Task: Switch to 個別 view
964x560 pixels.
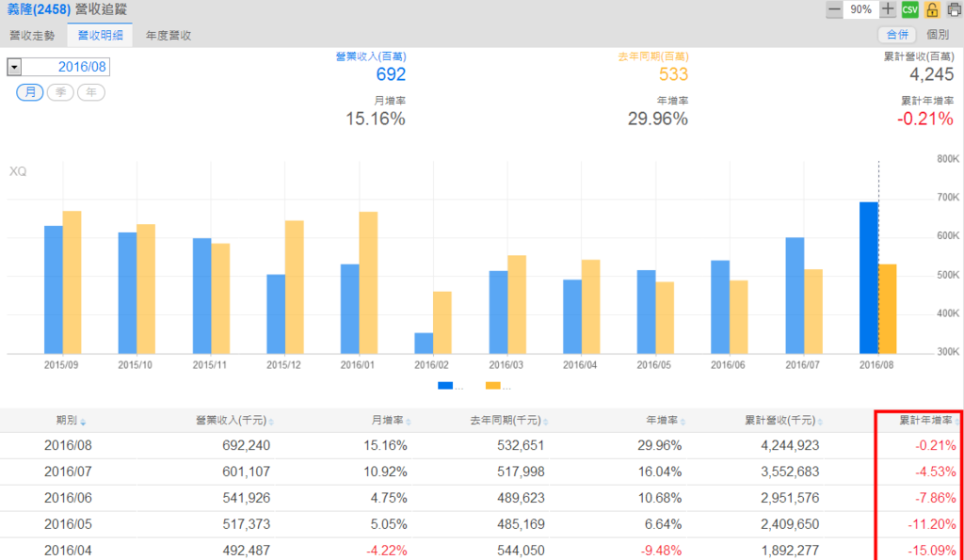Action: pyautogui.click(x=938, y=35)
